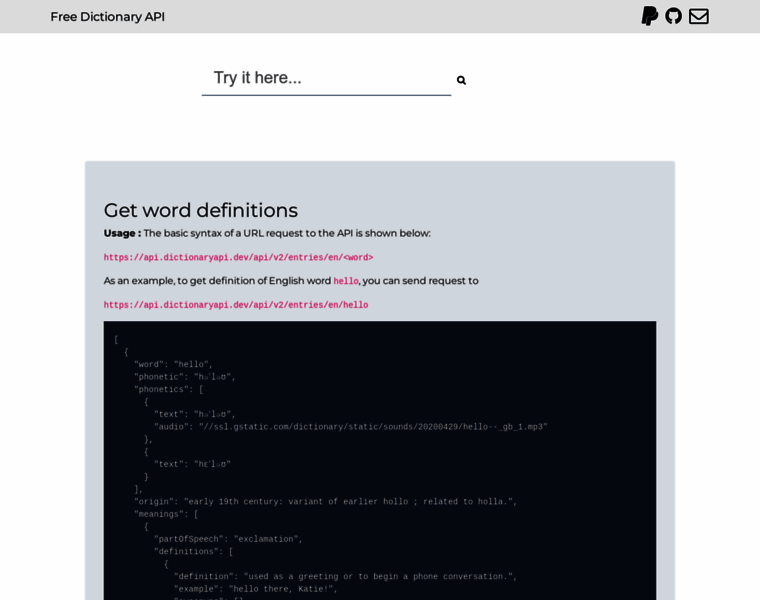Click the "meanings": [ line in JSON
The height and width of the screenshot is (600, 760).
pos(166,514)
